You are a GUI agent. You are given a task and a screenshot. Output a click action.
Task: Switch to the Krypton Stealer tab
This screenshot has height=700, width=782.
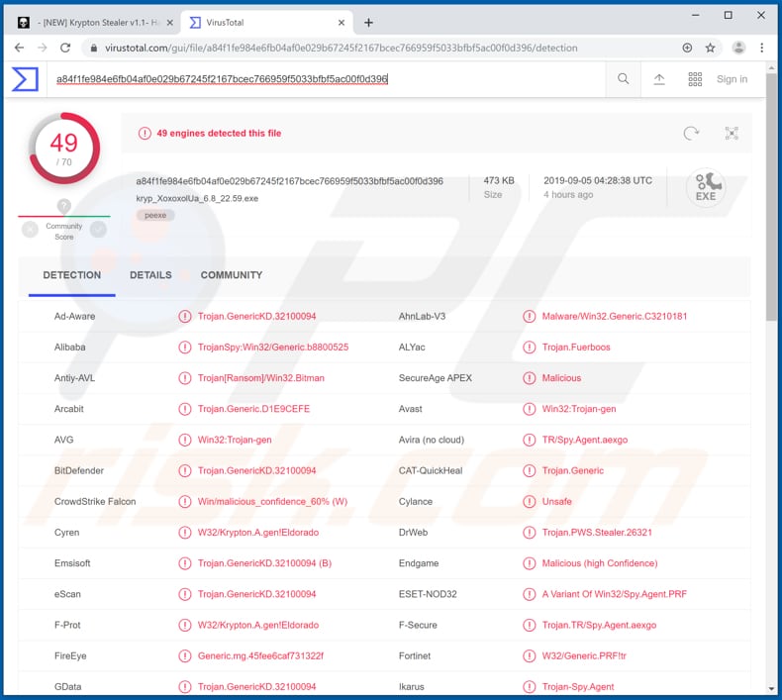point(96,23)
